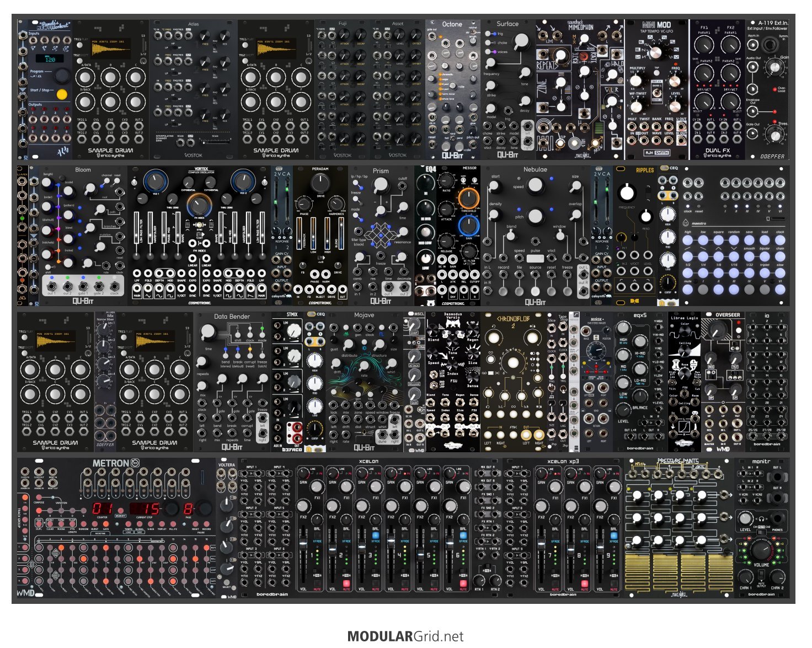Click the Mojave module title

tap(364, 315)
